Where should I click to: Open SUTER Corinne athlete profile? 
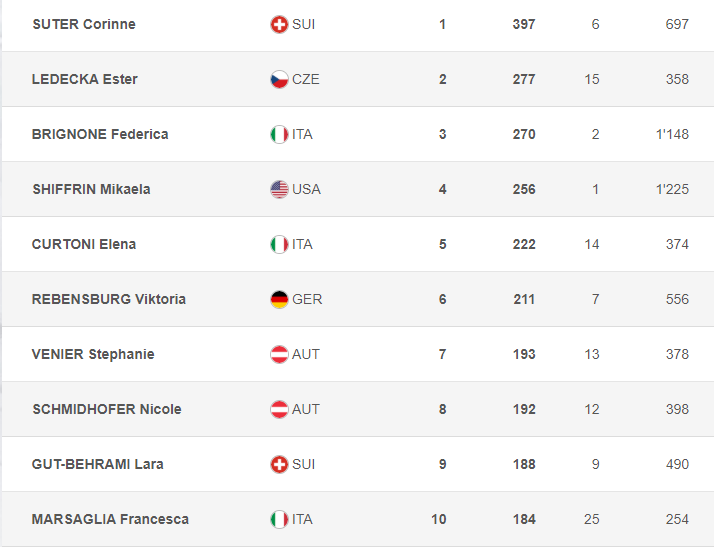click(x=83, y=24)
